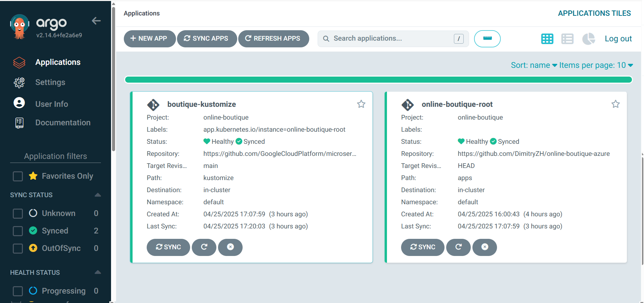
Task: Click the apps path value
Action: 465,178
